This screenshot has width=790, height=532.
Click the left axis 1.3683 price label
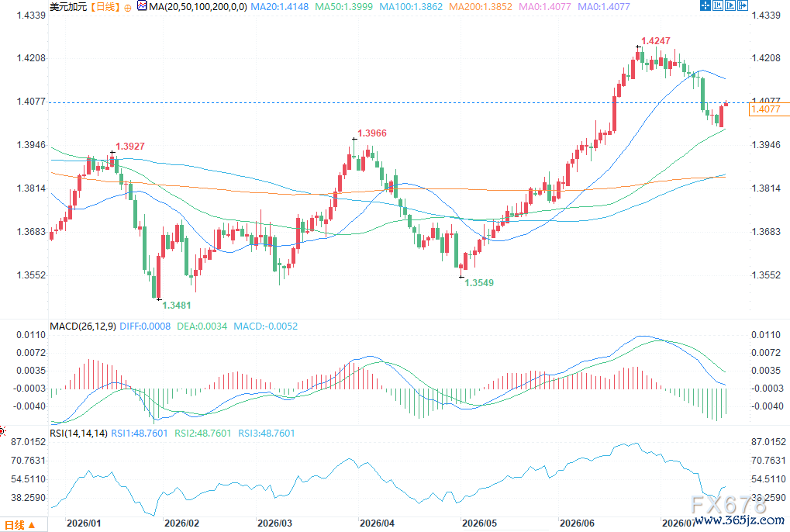tap(31, 232)
